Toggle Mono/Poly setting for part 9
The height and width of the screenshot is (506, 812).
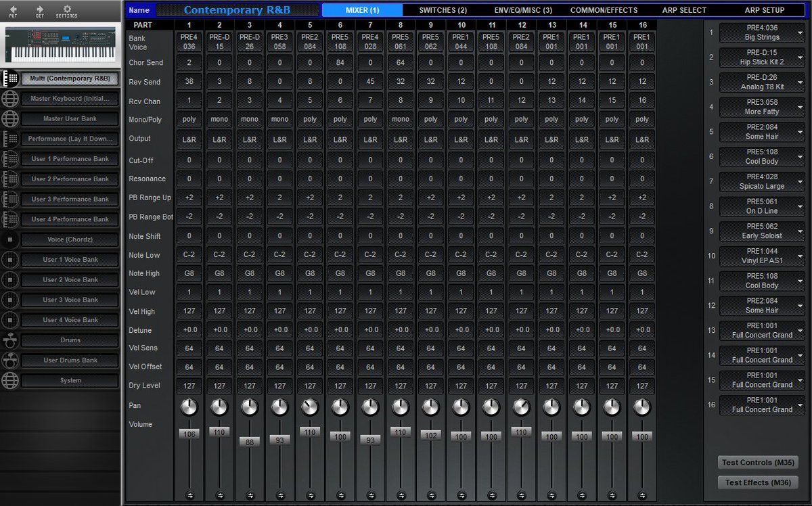[x=430, y=119]
